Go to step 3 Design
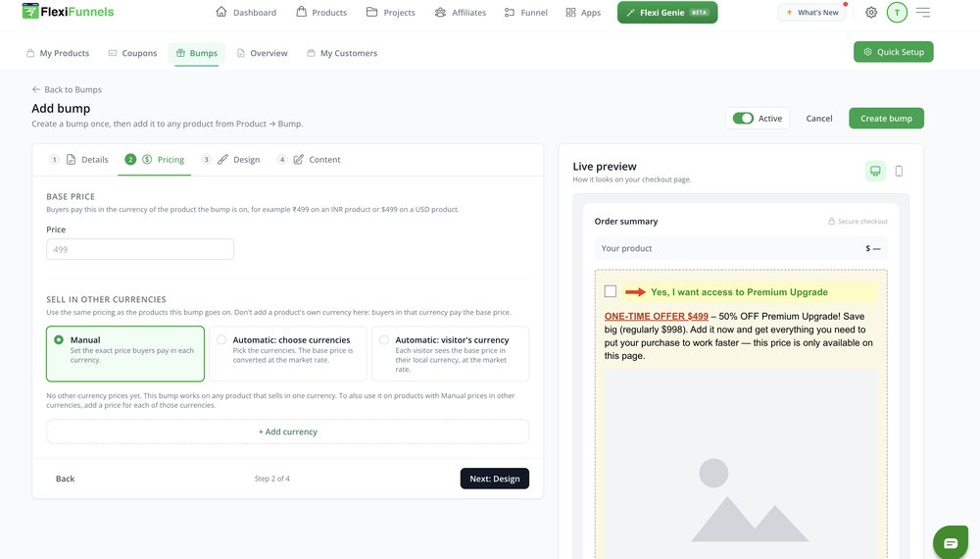 [x=230, y=160]
